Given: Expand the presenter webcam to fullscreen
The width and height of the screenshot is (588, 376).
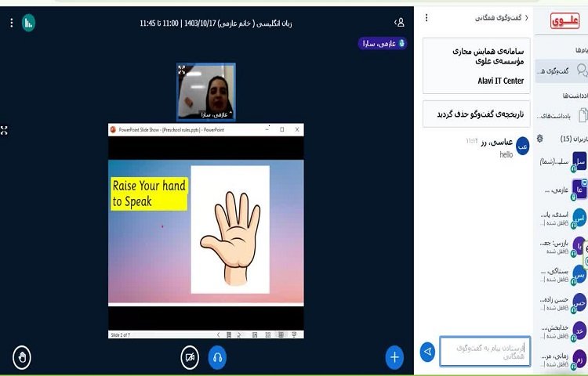Looking at the screenshot, I should point(182,70).
